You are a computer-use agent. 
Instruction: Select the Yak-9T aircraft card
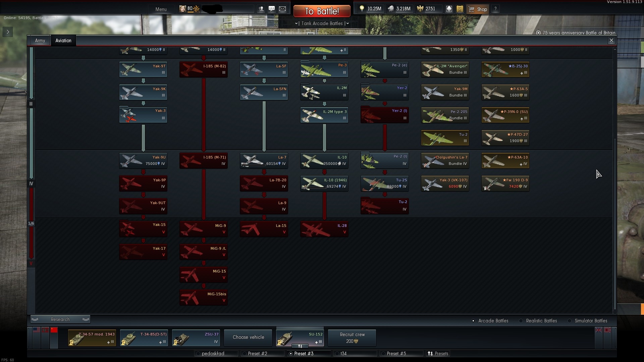143,69
